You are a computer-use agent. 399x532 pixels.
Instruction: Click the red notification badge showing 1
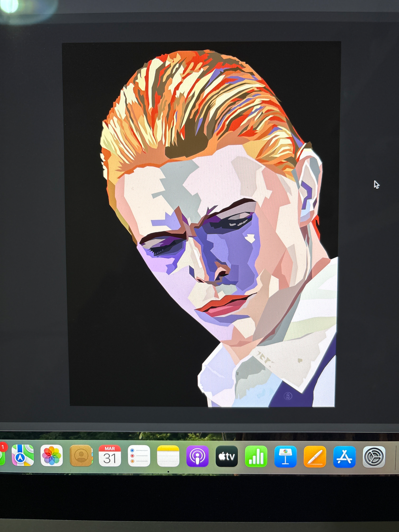point(3,447)
